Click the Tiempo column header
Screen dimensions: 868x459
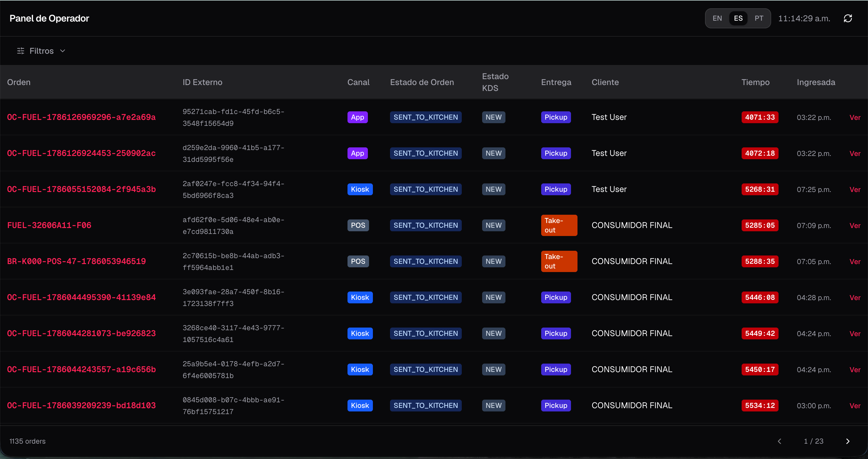[756, 82]
